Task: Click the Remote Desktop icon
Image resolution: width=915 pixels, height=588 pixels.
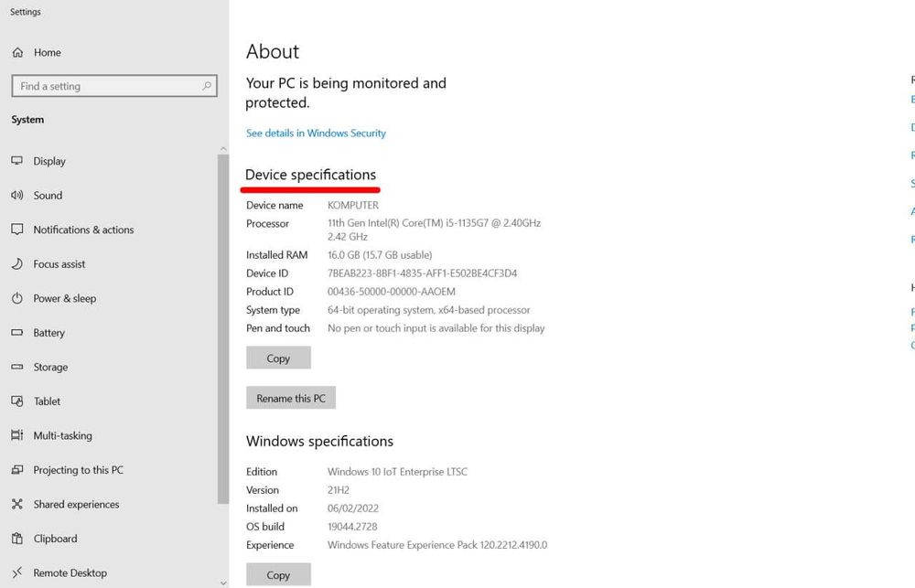Action: click(17, 572)
